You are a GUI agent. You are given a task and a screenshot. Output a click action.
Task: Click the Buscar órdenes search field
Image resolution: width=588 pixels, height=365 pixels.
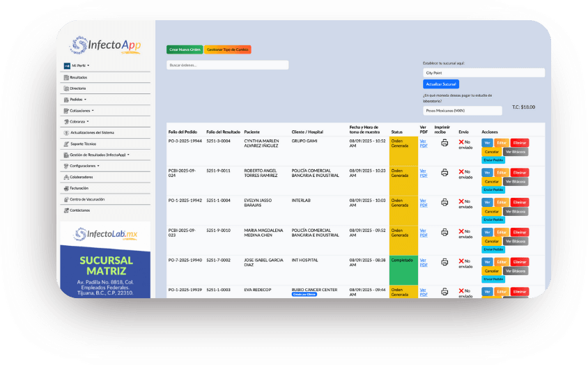pyautogui.click(x=227, y=65)
